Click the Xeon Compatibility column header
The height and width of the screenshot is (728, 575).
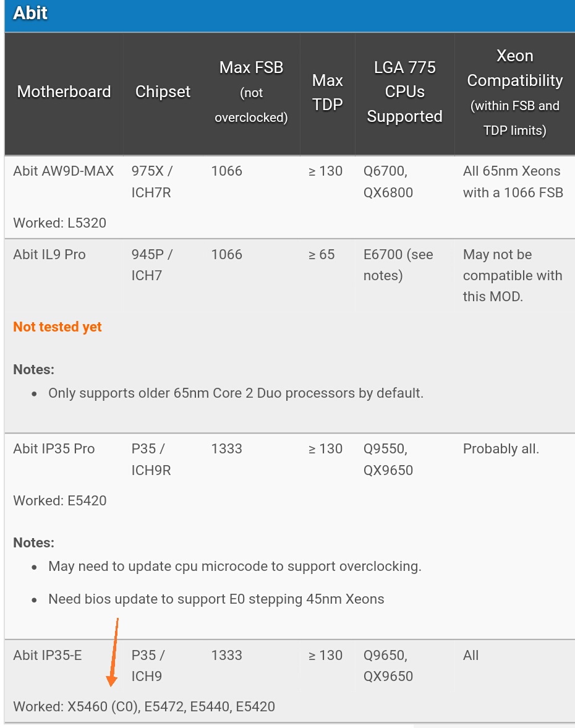[514, 92]
